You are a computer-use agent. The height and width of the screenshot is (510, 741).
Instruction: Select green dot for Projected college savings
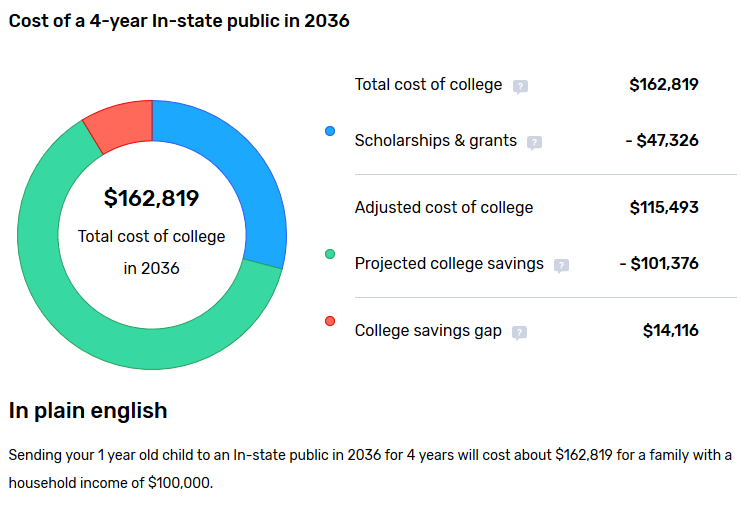point(330,254)
